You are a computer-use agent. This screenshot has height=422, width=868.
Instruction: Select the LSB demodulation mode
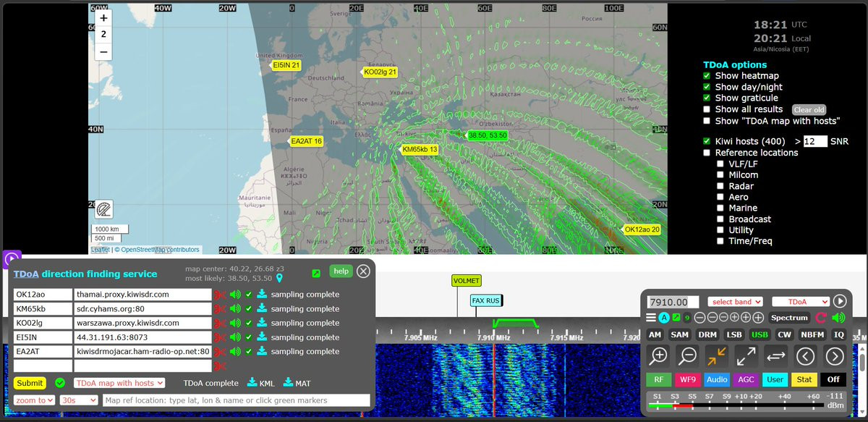tap(735, 335)
